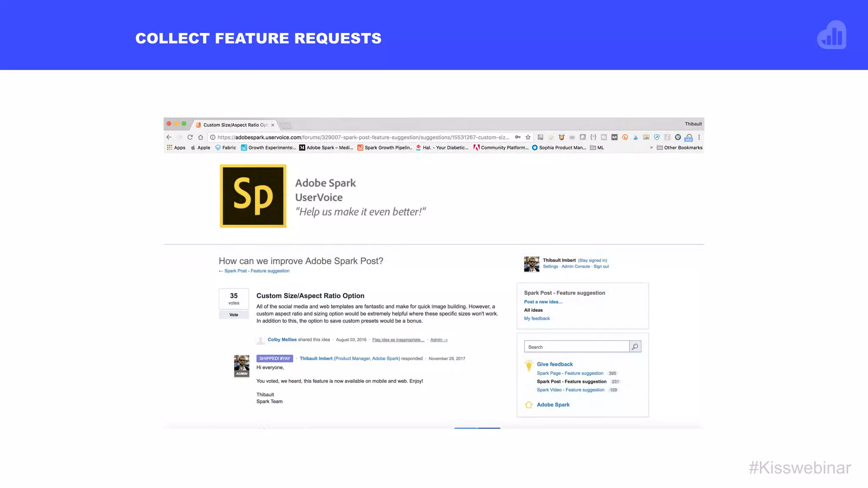The width and height of the screenshot is (868, 488).
Task: Click the Give feedback lightbulb icon
Action: [529, 365]
